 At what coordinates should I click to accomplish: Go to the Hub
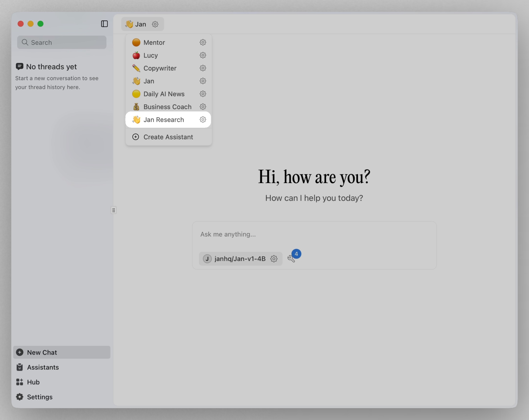(x=33, y=382)
